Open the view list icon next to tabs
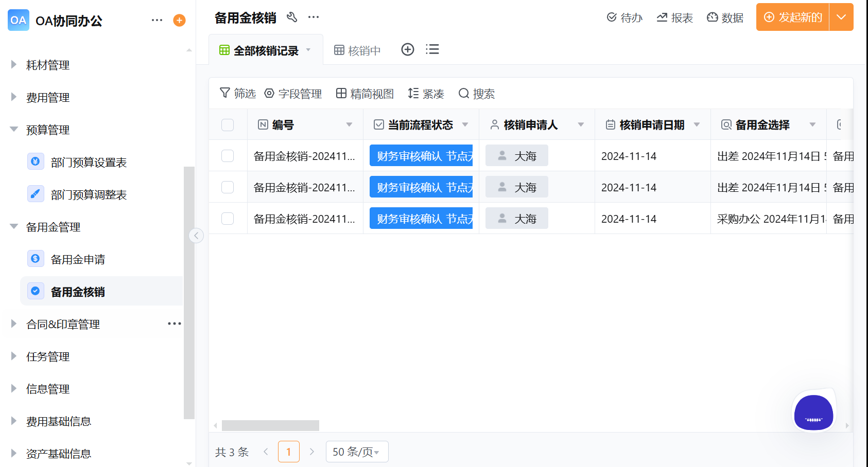The height and width of the screenshot is (467, 868). [432, 49]
